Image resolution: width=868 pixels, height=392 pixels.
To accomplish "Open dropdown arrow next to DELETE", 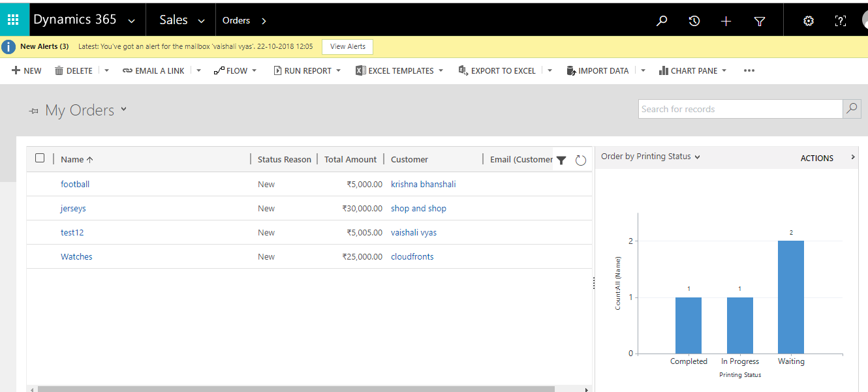I will [x=107, y=70].
